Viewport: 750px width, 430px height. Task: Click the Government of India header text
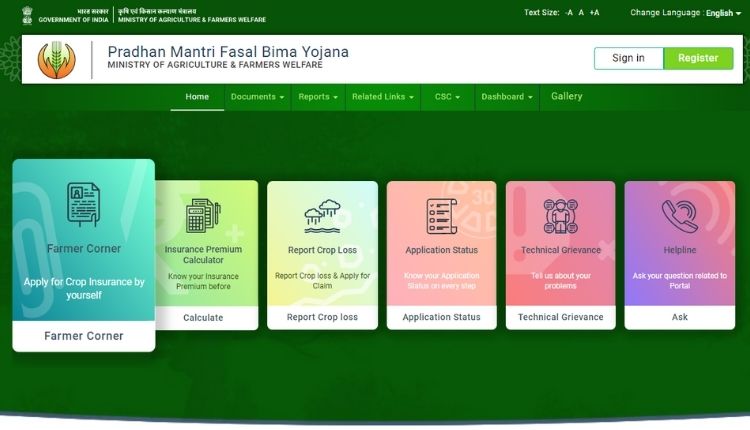point(73,20)
